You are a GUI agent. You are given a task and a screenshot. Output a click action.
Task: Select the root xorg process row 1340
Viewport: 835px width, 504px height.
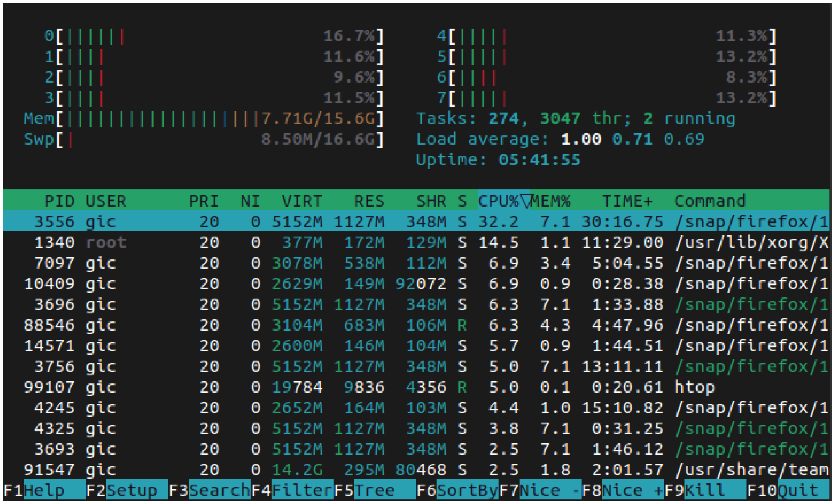point(415,243)
